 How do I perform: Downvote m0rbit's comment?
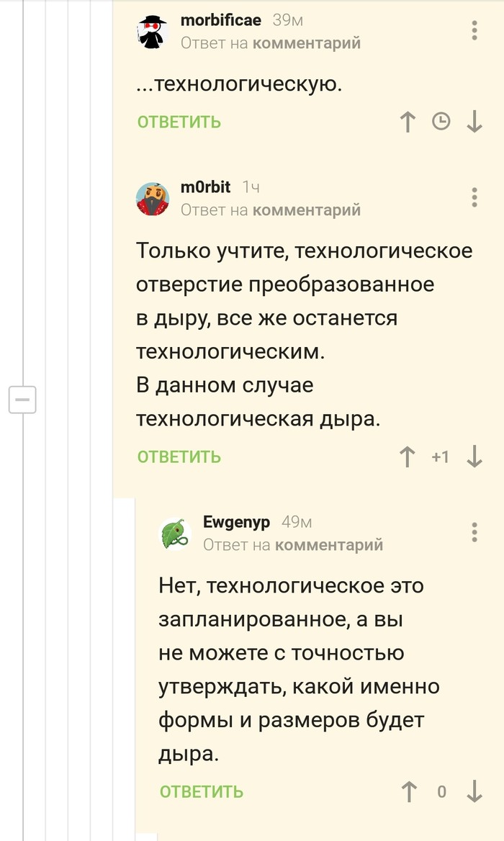pyautogui.click(x=474, y=457)
